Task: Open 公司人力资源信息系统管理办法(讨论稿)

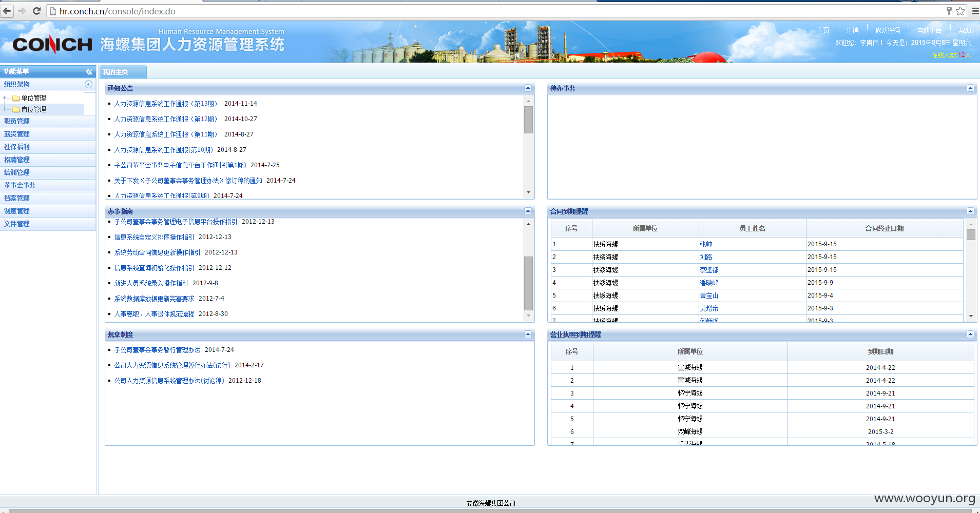Action: click(x=169, y=381)
